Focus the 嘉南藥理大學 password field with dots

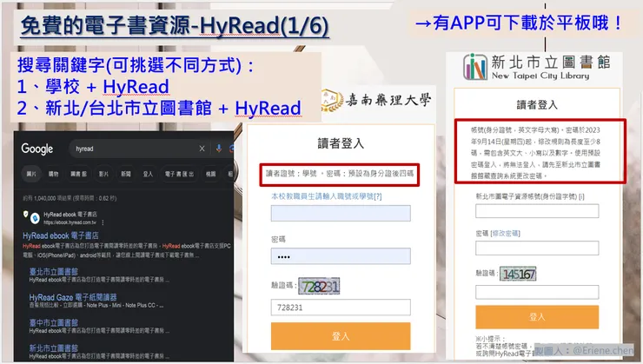pyautogui.click(x=341, y=256)
